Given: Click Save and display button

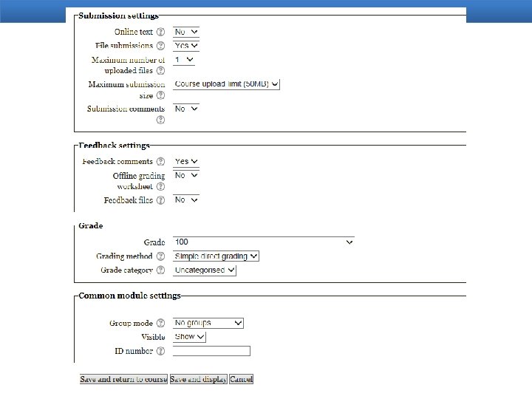Looking at the screenshot, I should click(199, 379).
